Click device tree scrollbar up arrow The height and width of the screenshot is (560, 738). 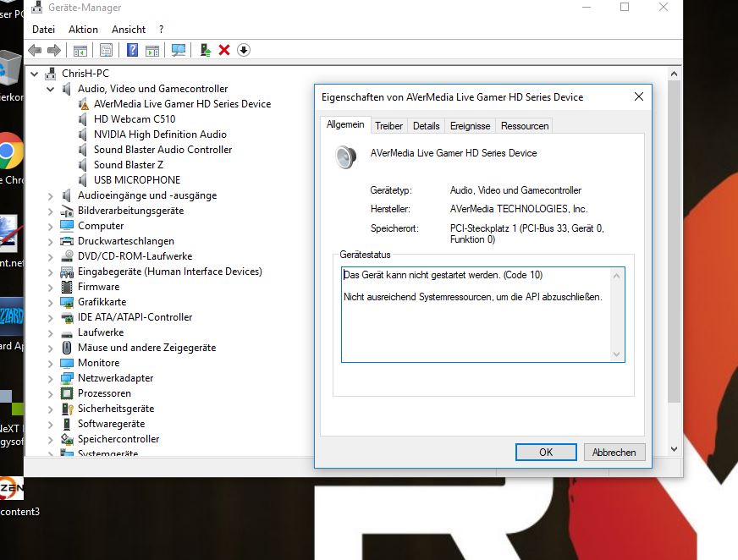click(x=674, y=74)
